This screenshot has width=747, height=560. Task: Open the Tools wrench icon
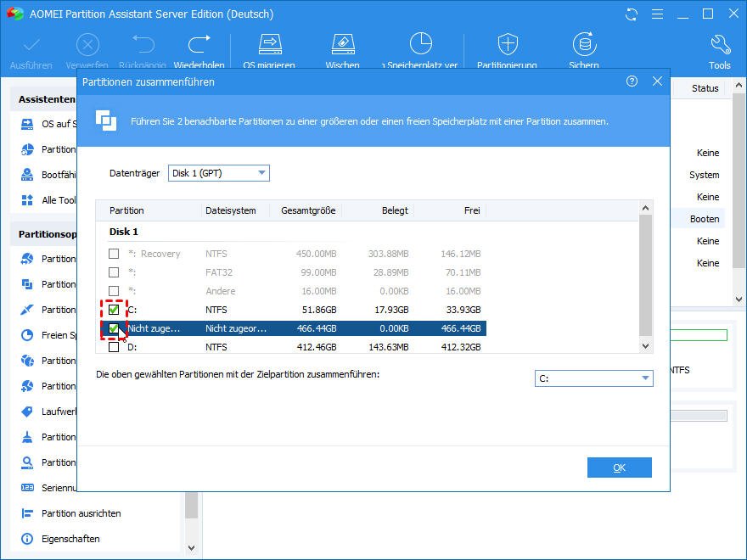pyautogui.click(x=719, y=46)
